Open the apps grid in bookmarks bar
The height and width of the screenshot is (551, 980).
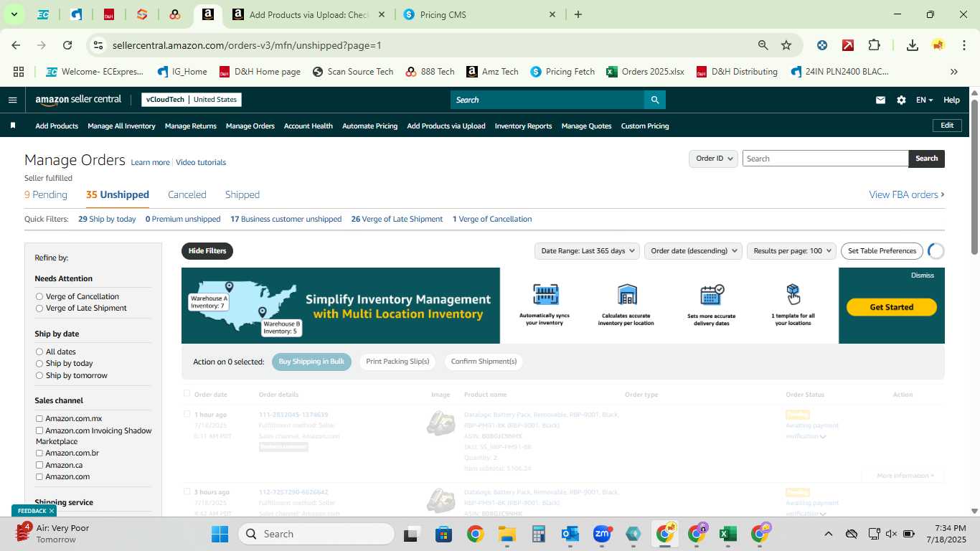19,72
